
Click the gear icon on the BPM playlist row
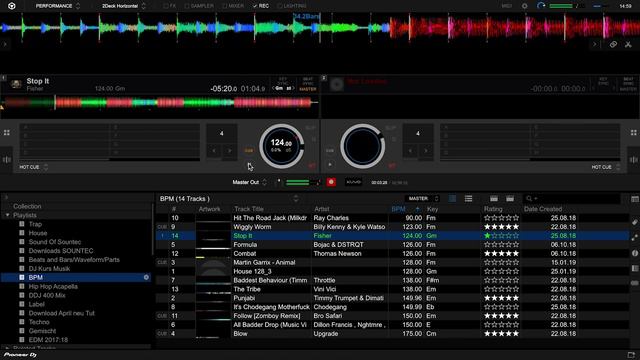coord(146,278)
